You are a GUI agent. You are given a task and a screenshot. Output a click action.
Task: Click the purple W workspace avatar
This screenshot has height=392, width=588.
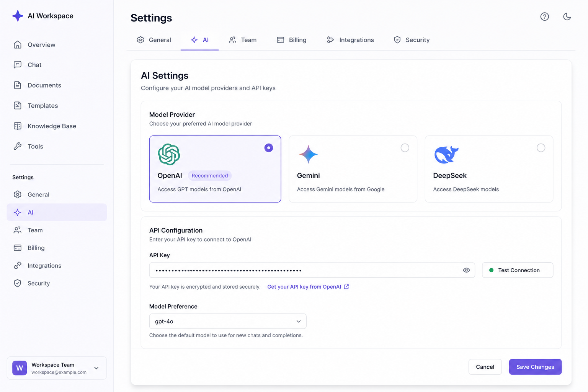pyautogui.click(x=20, y=368)
